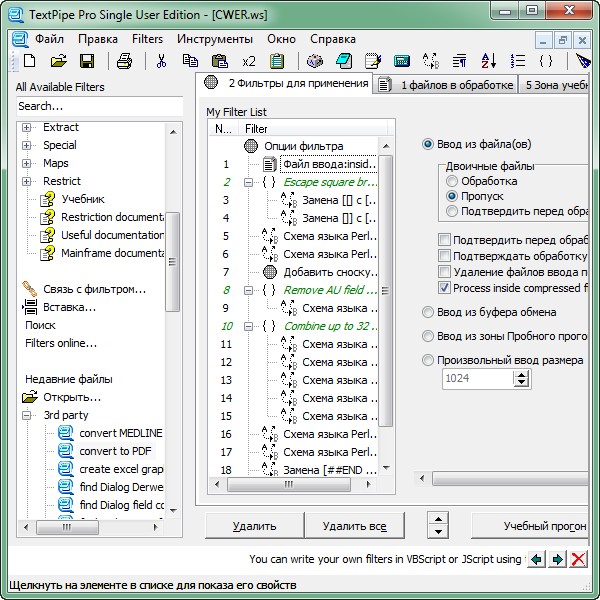Click the x2 duplicate toolbar icon
This screenshot has width=600, height=600.
pos(248,62)
